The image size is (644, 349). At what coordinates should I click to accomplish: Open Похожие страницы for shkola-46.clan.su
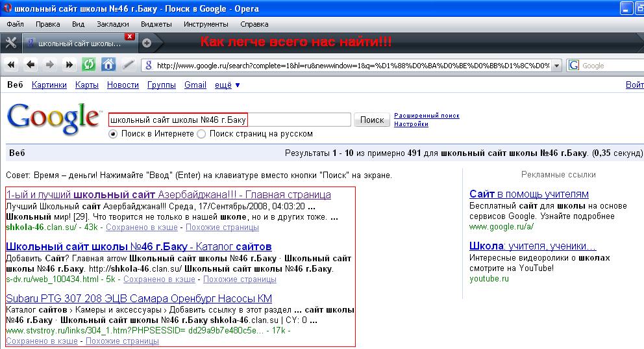[222, 227]
